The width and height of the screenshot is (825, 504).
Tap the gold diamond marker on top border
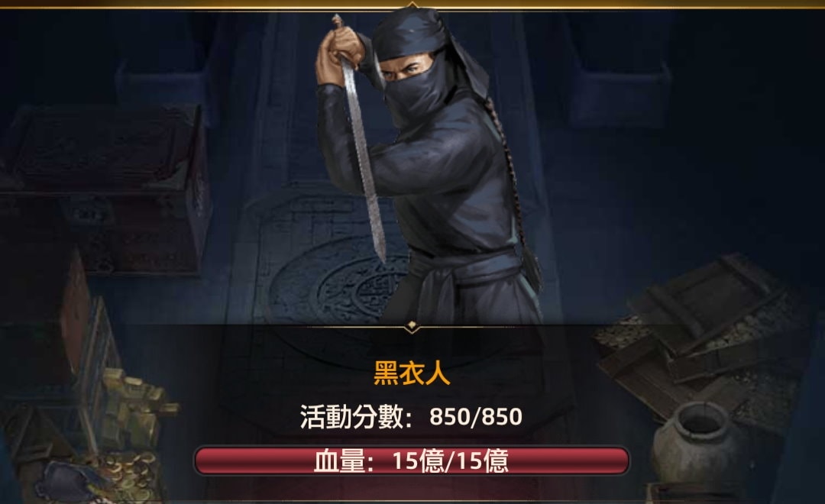pos(412,5)
